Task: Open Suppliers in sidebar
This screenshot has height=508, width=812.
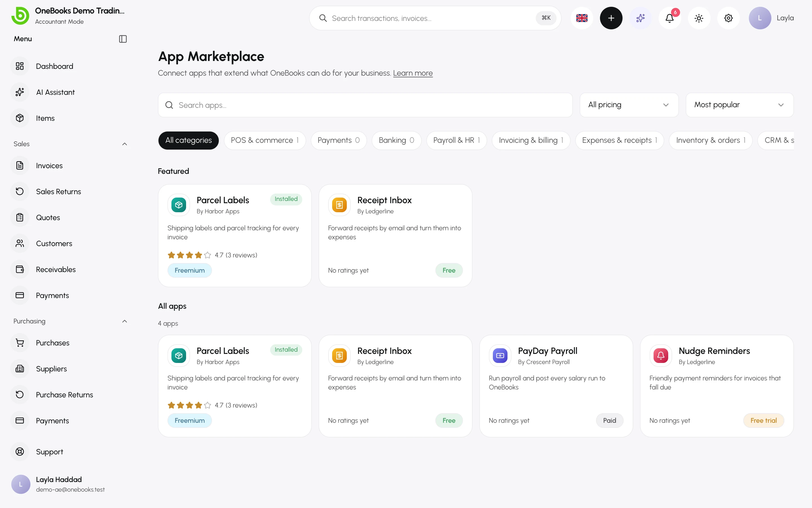Action: click(69, 369)
